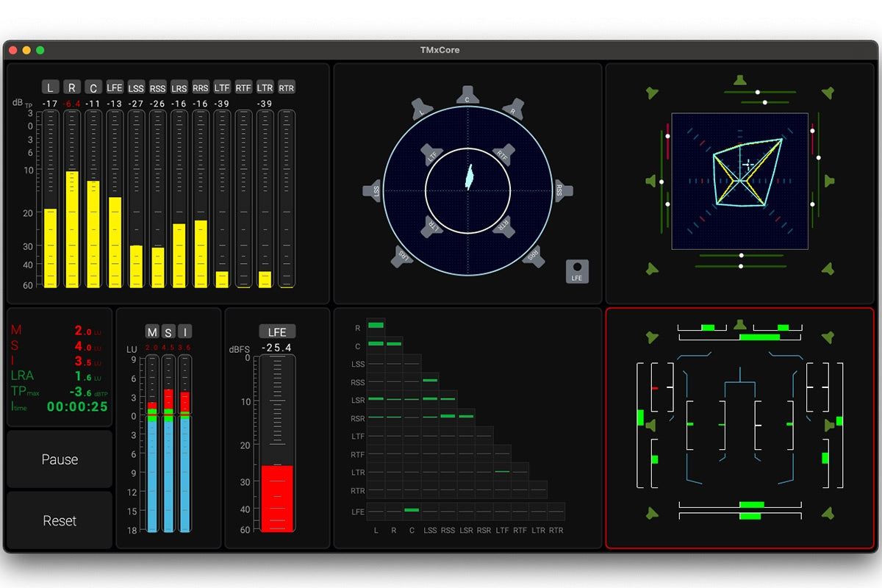
Task: Click middle-right speaker in red-bordered panel
Action: click(x=829, y=425)
